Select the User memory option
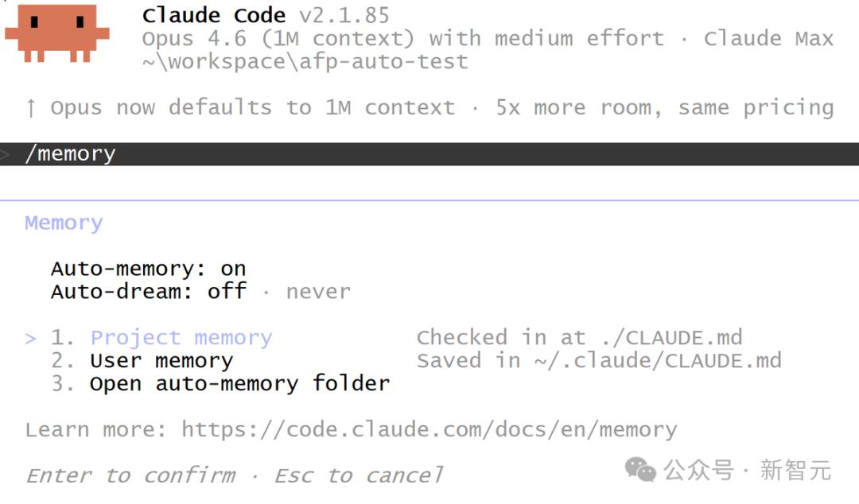This screenshot has width=859, height=504. pyautogui.click(x=161, y=361)
